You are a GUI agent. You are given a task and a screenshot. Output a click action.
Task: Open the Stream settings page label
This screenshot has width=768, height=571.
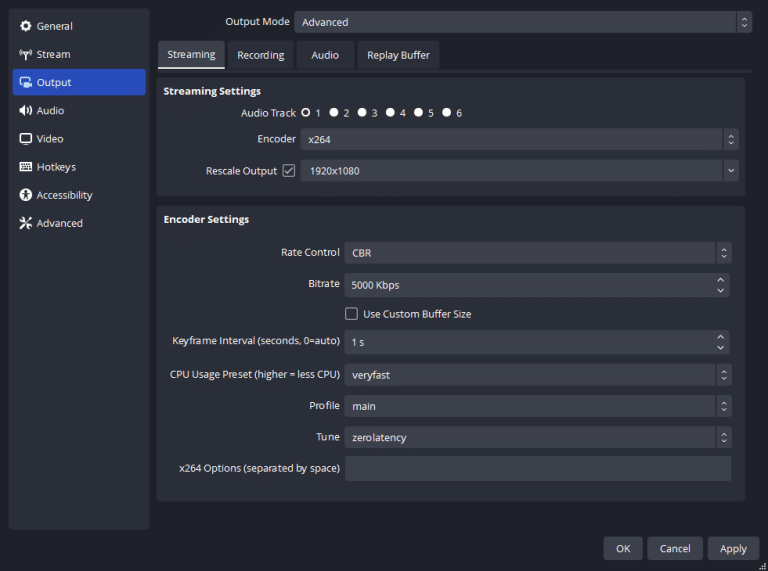point(53,54)
